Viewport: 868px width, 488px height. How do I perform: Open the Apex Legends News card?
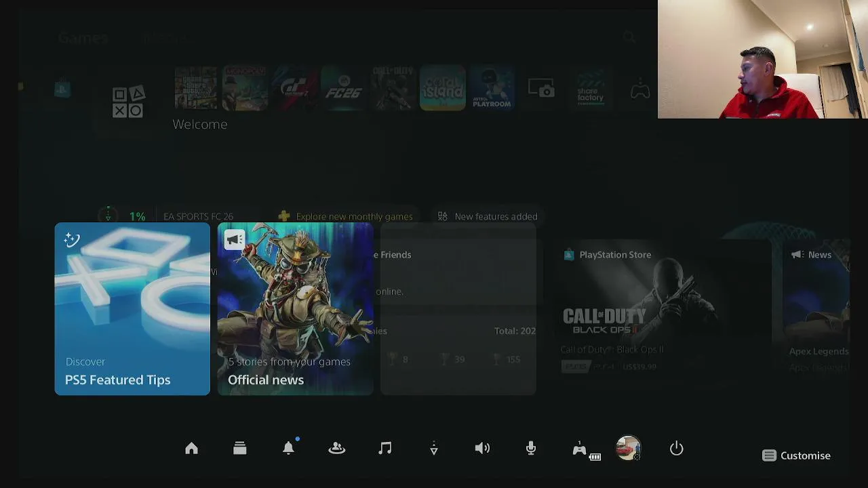point(816,308)
